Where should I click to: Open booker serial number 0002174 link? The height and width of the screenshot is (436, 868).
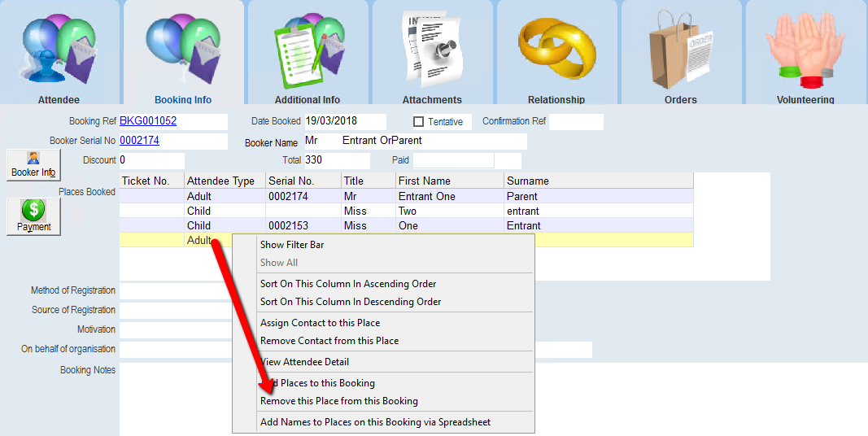coord(139,141)
